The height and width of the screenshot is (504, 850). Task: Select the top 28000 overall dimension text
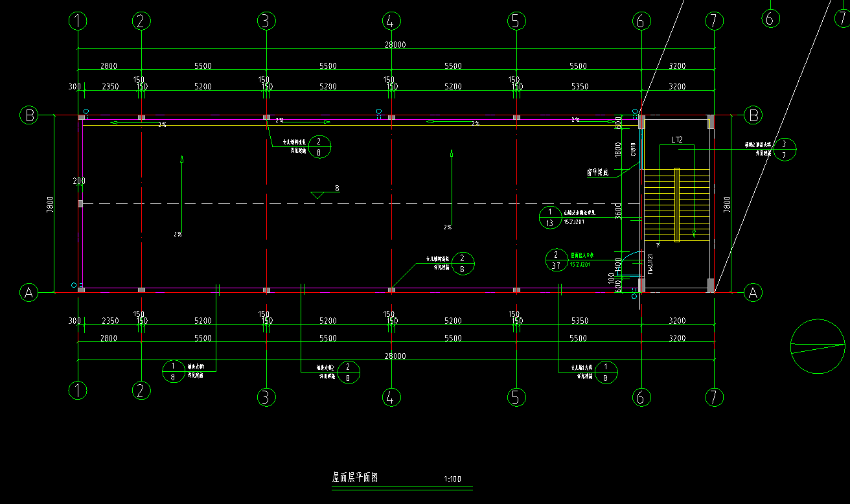click(395, 45)
